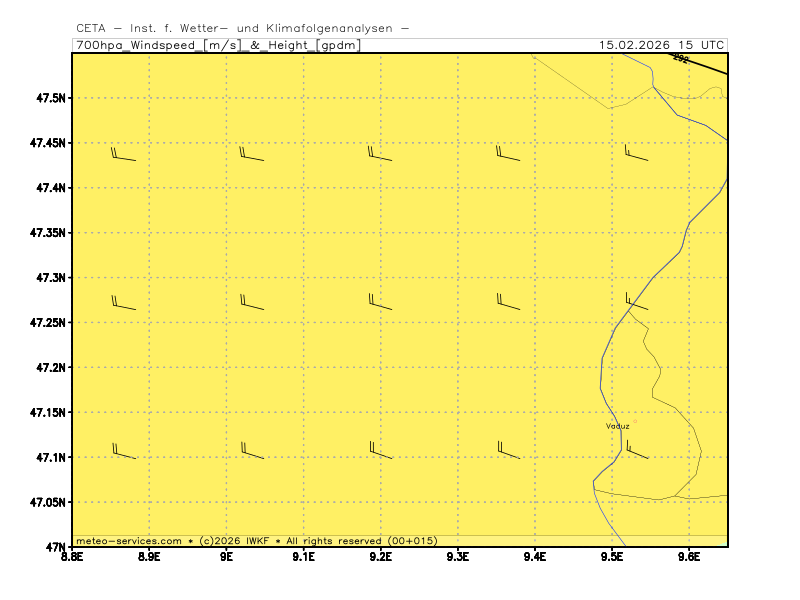
Task: Click the Vaduz city label
Action: coord(617,426)
